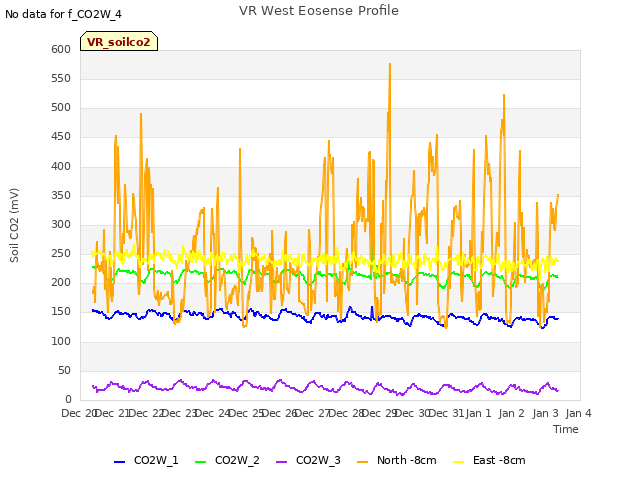640x480 pixels.
Task: Click the Dec 20 x-axis date label
Action: point(78,413)
